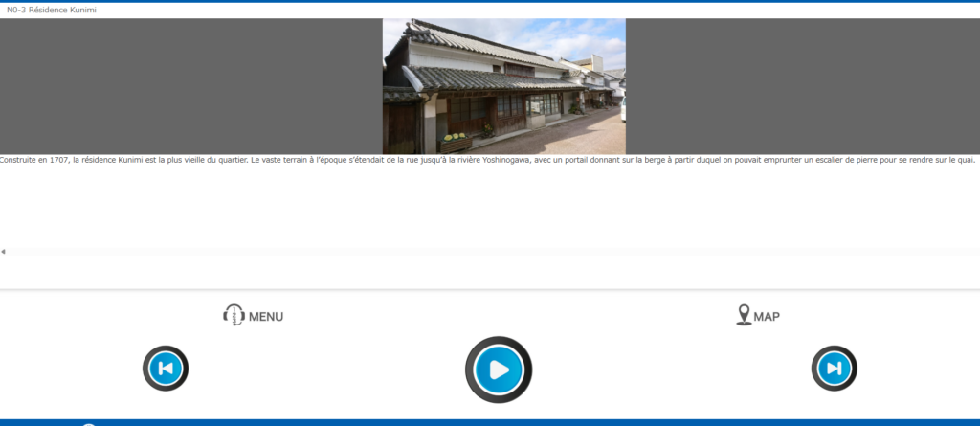Play the audio guide narration
This screenshot has width=980, height=426.
coord(498,369)
